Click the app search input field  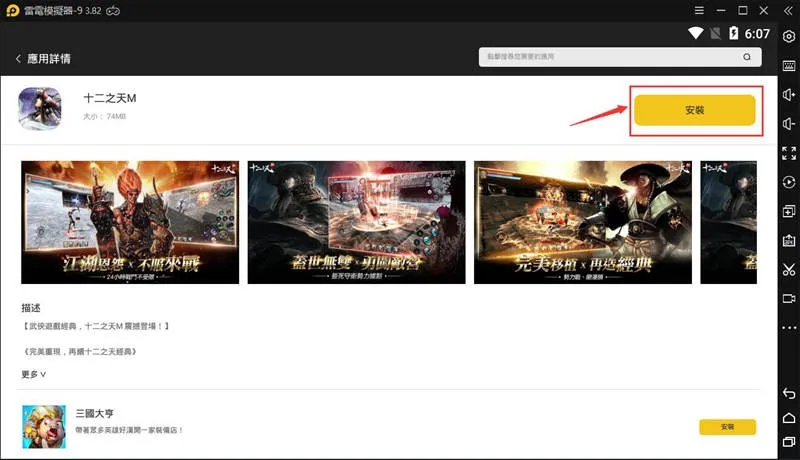tap(620, 57)
